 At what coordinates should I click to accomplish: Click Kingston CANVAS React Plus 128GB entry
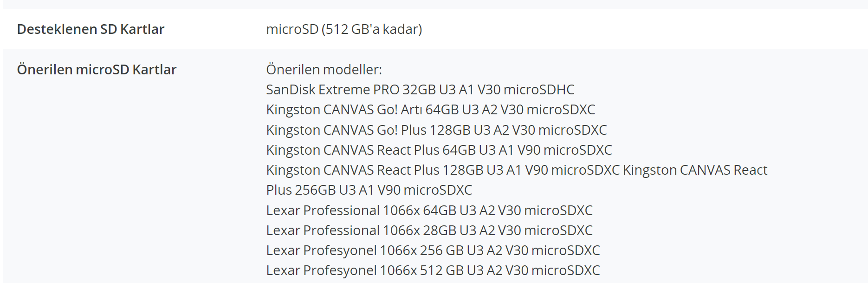[442, 170]
